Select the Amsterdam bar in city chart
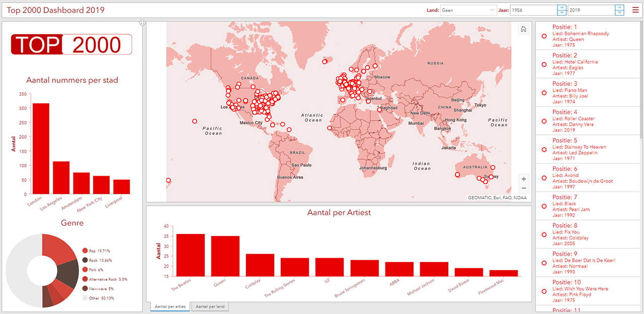Image resolution: width=644 pixels, height=314 pixels. click(x=82, y=183)
